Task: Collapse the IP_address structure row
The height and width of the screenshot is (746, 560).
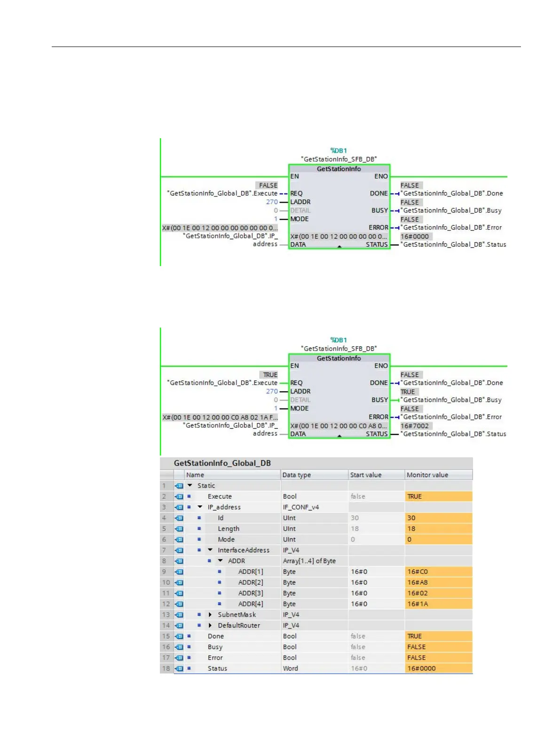Action: click(x=200, y=507)
